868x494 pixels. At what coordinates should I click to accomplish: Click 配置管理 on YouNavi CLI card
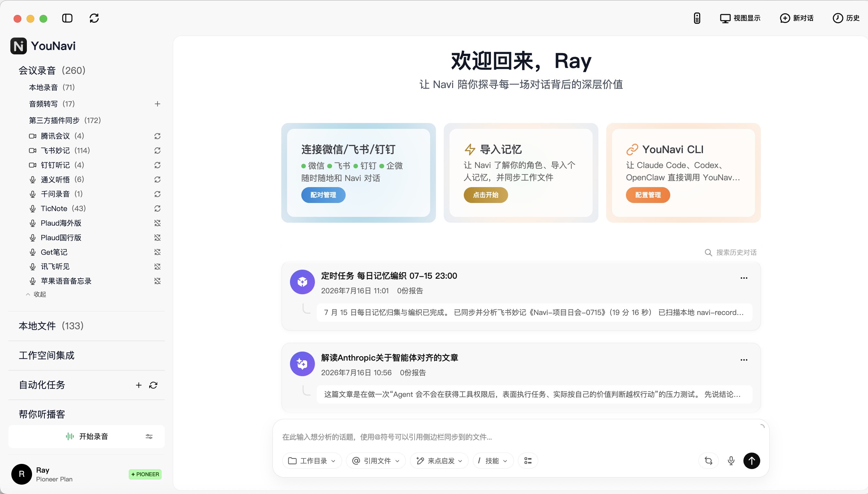point(648,195)
